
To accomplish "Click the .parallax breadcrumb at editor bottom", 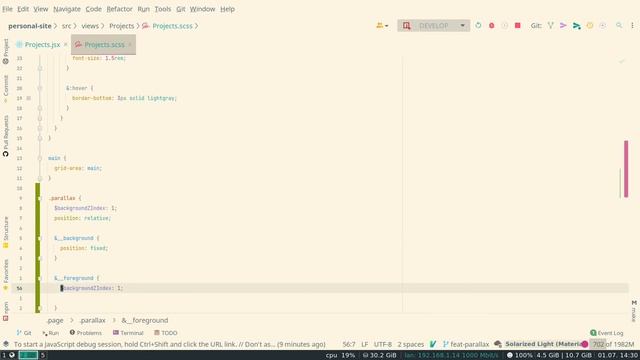I will (92, 320).
